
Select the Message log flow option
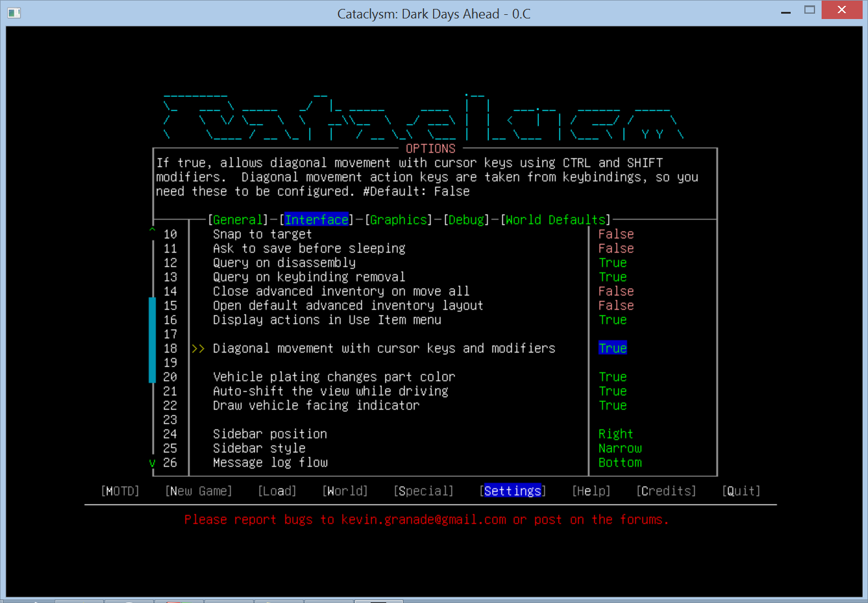coord(271,463)
